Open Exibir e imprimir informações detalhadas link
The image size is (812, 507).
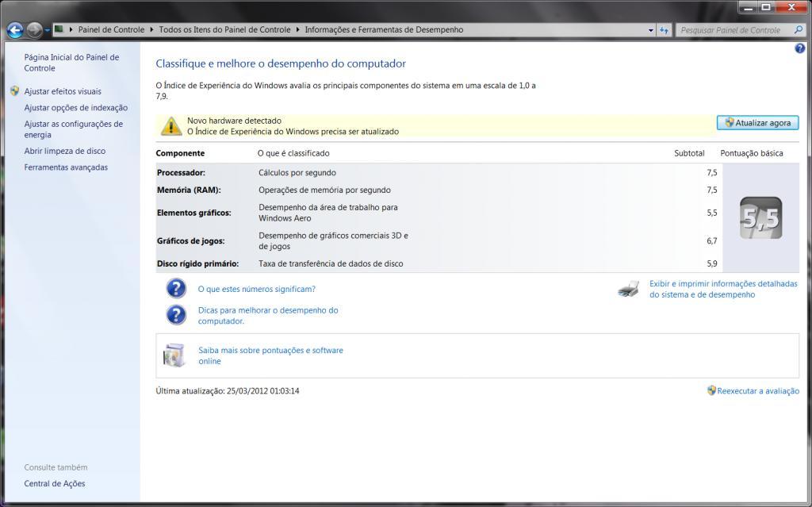pos(723,290)
